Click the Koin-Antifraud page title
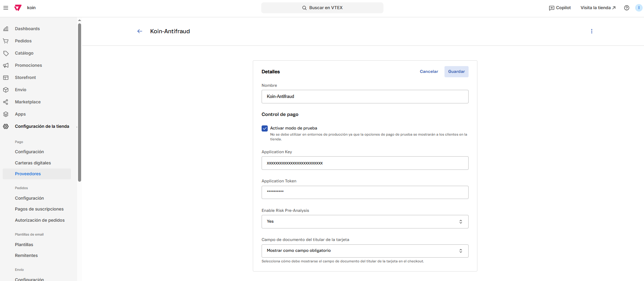Image resolution: width=644 pixels, height=281 pixels. [x=170, y=31]
